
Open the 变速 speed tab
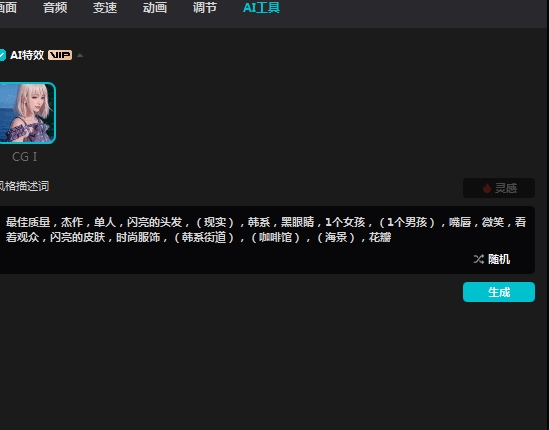click(x=105, y=7)
